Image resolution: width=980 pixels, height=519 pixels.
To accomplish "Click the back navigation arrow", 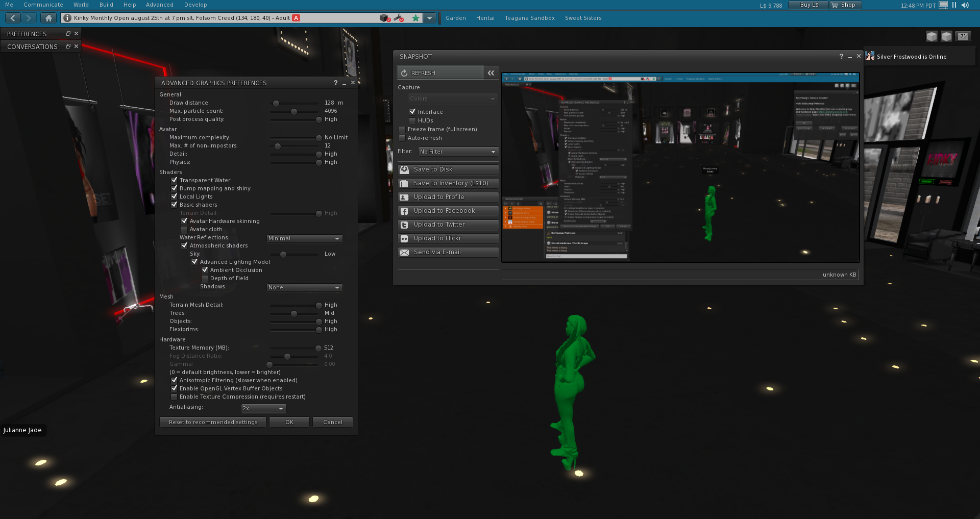I will coord(12,17).
